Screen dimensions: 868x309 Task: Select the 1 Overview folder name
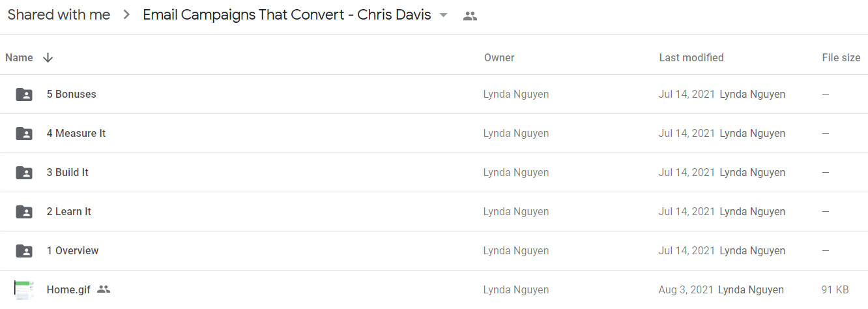(73, 251)
